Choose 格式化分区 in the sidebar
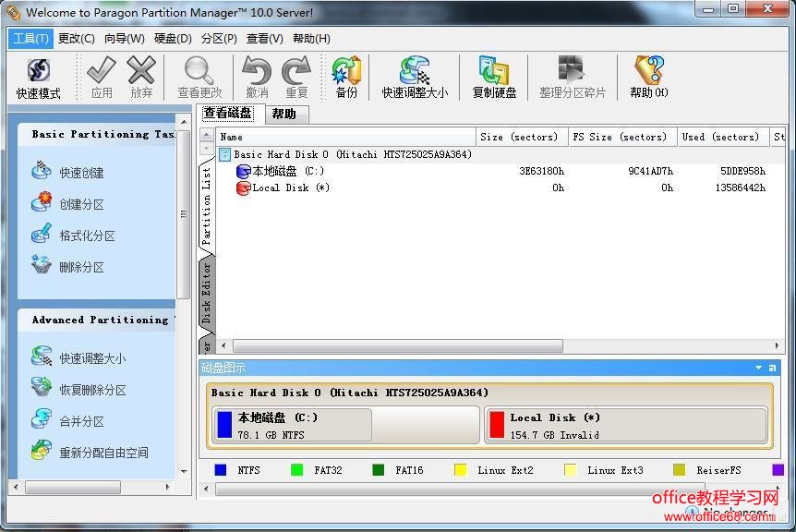This screenshot has height=532, width=796. tap(87, 236)
